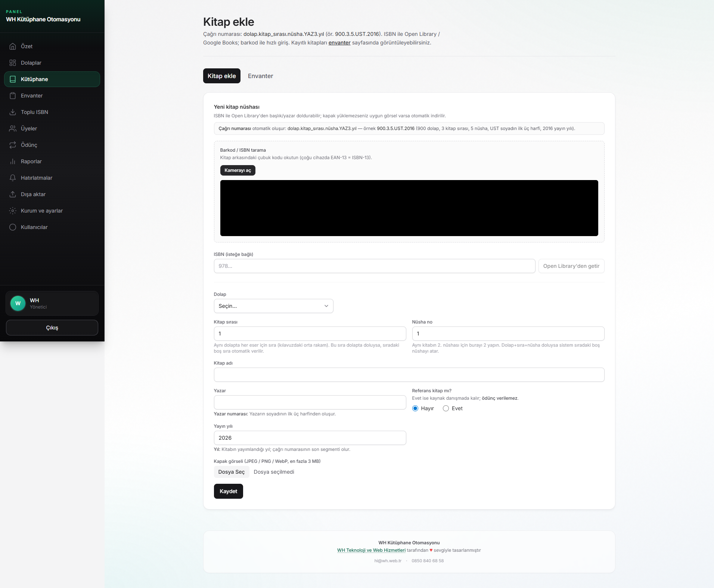The image size is (714, 588).
Task: Select the Toplu ISBN download icon
Action: (13, 112)
